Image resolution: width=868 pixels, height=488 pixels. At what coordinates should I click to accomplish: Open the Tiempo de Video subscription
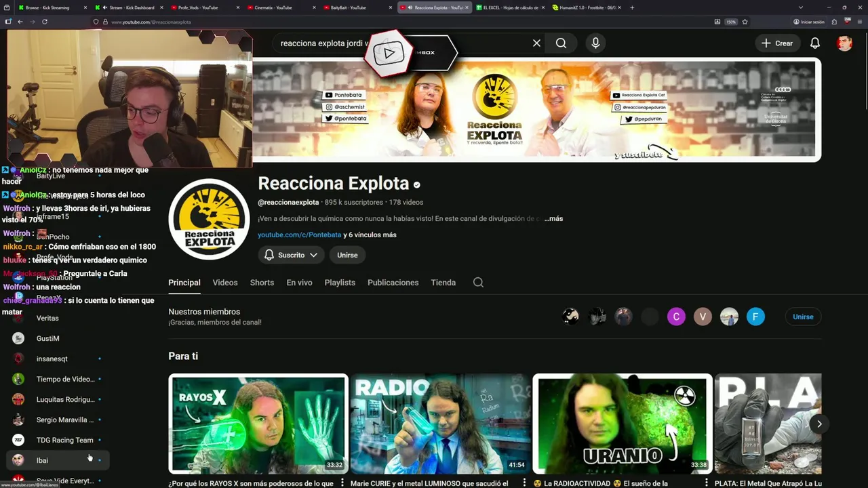coord(58,379)
